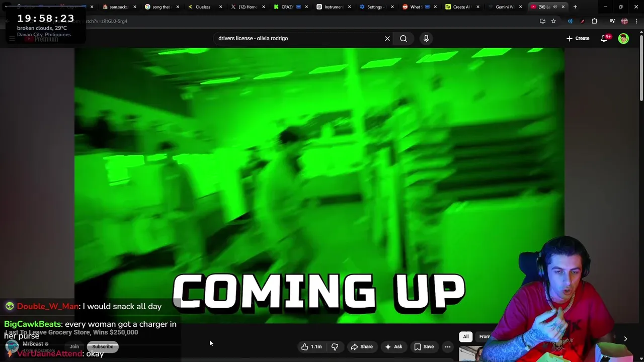Switch to the 'song that' Google tab
This screenshot has width=644, height=362.
coord(161,7)
